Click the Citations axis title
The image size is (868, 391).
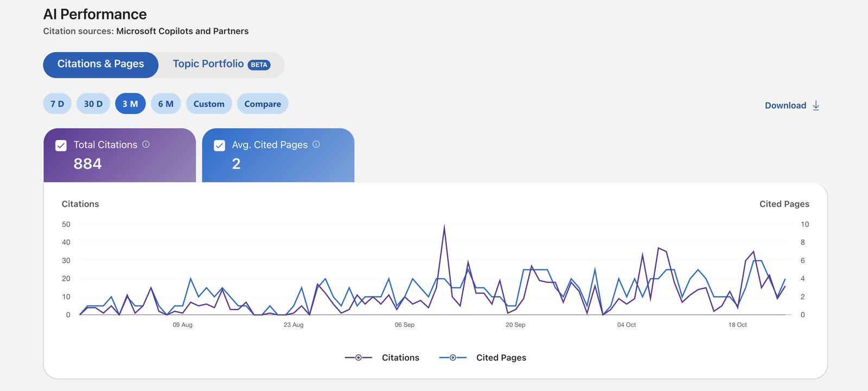point(80,204)
